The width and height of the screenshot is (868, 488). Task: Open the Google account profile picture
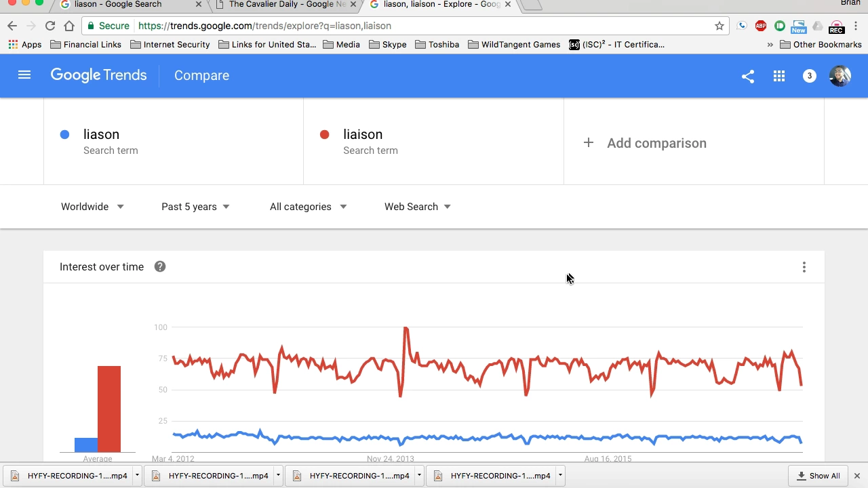tap(840, 76)
